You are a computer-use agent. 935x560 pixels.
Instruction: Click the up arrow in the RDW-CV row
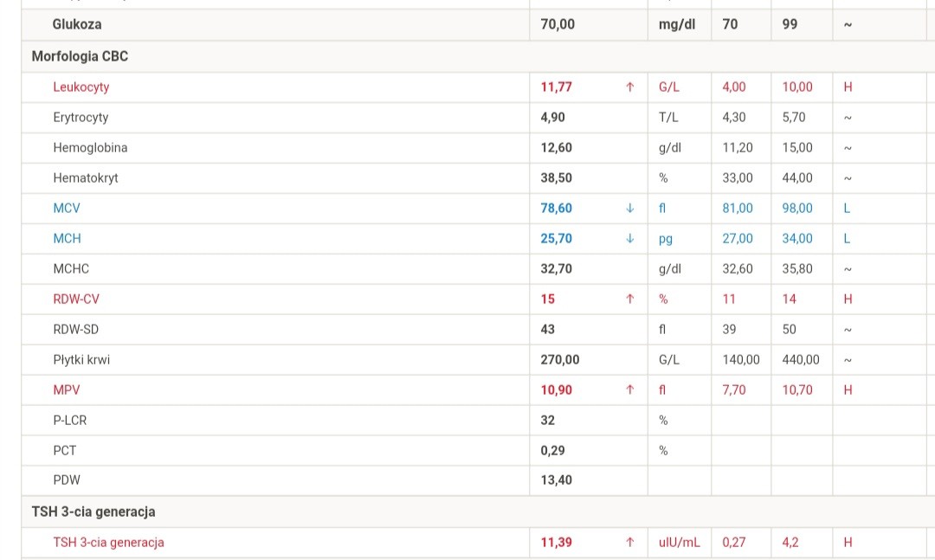pyautogui.click(x=629, y=299)
